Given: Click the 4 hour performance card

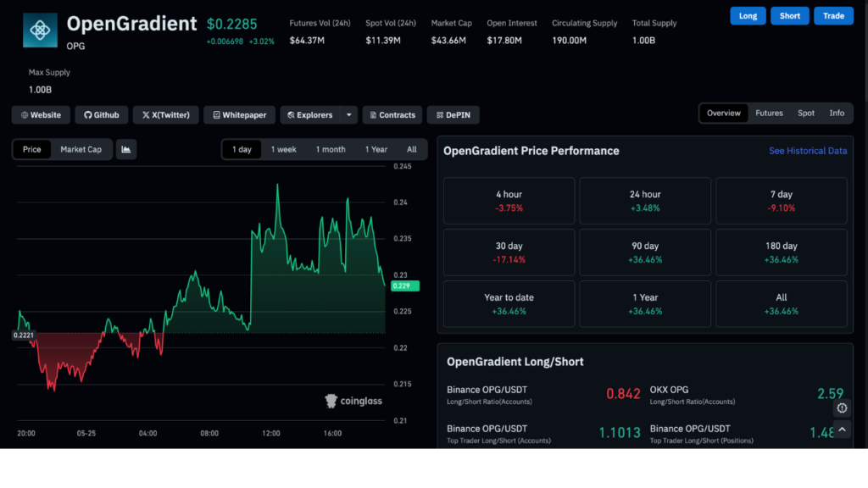Looking at the screenshot, I should [x=509, y=201].
